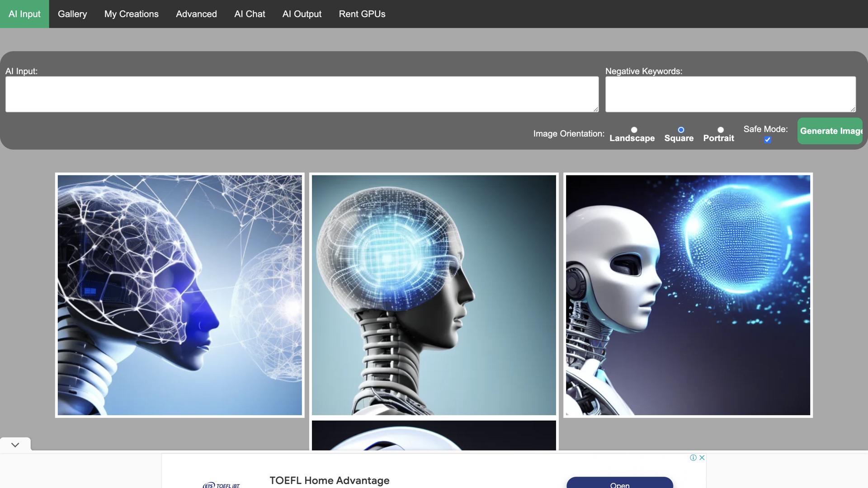Open the My Creations section
The height and width of the screenshot is (488, 868).
point(131,14)
